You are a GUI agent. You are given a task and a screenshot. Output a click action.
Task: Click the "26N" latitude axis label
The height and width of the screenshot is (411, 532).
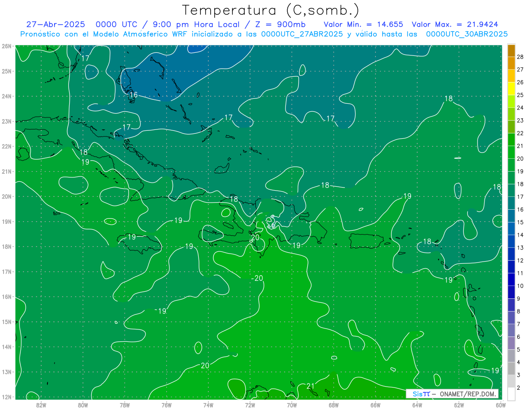click(7, 46)
